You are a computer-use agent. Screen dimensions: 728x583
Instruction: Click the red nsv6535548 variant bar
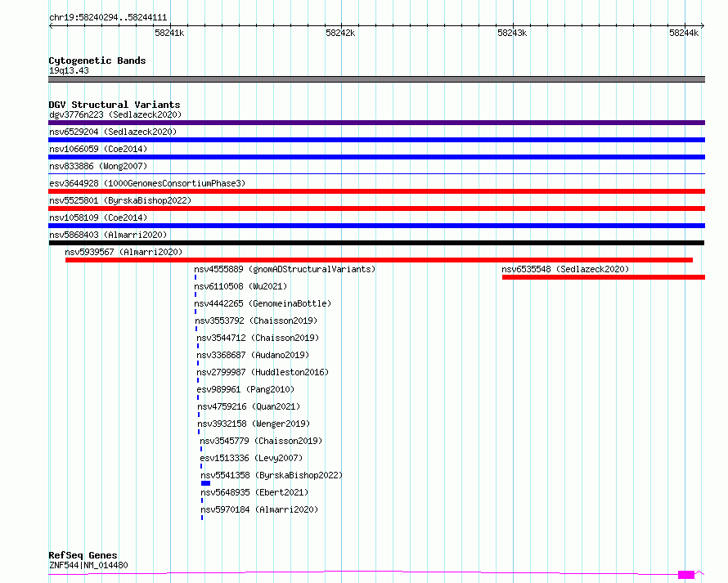point(604,277)
